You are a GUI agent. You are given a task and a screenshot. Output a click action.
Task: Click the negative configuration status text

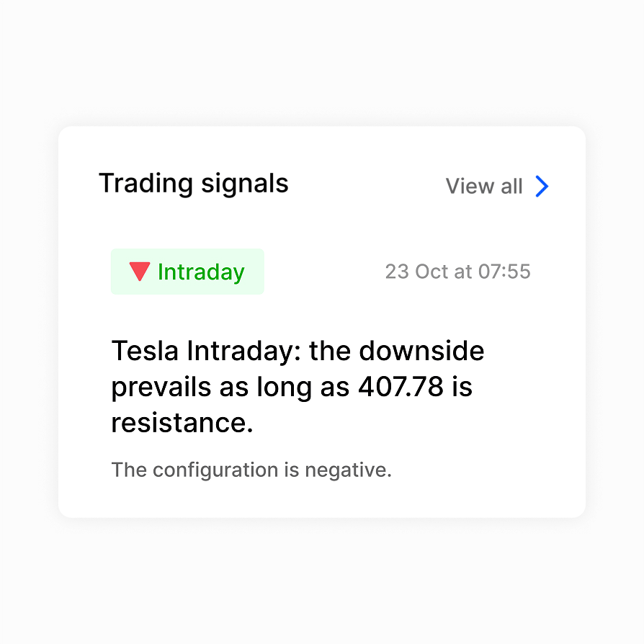coord(251,470)
